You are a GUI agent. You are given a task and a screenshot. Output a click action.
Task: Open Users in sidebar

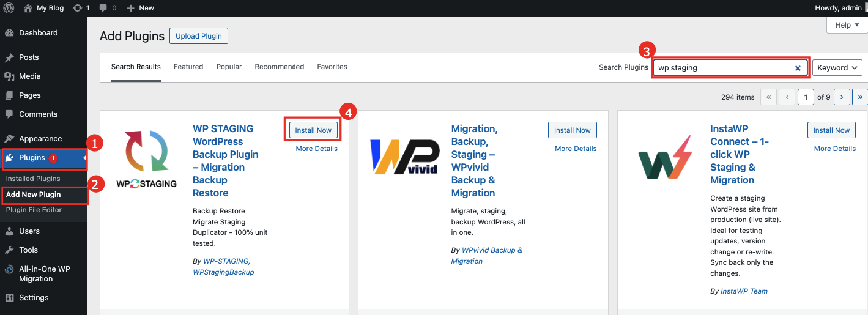coord(29,231)
